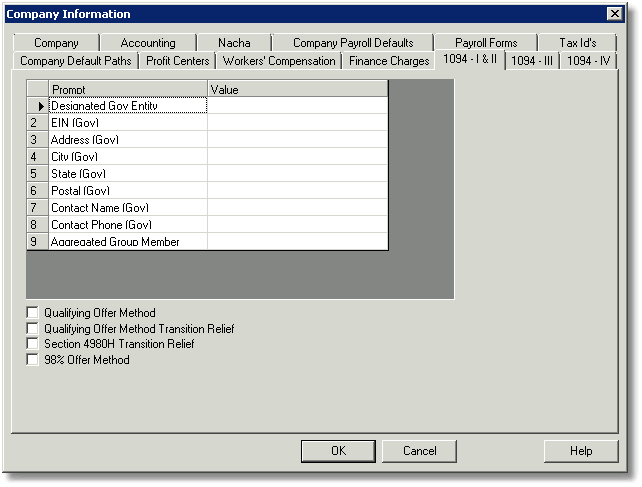Click the Contact Phone (Gov) value cell

click(297, 224)
